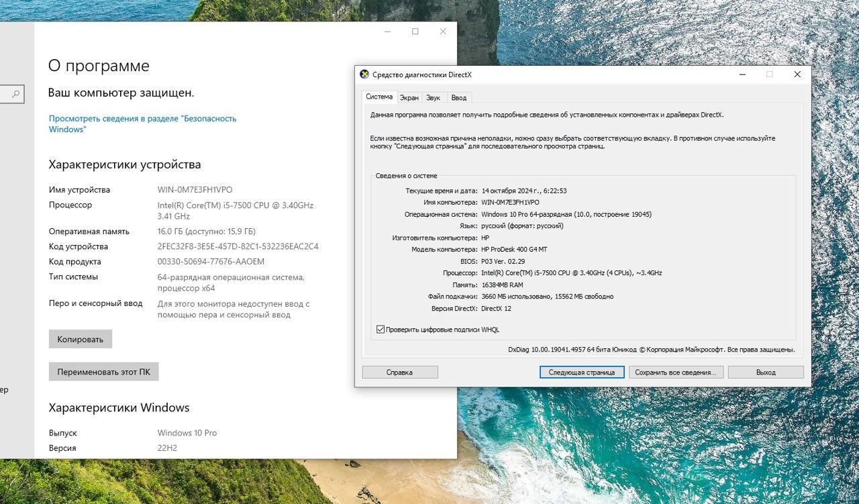This screenshot has height=504, width=859.
Task: Click the Windows 10 Pro 64-разрядная OS value
Action: click(x=566, y=215)
